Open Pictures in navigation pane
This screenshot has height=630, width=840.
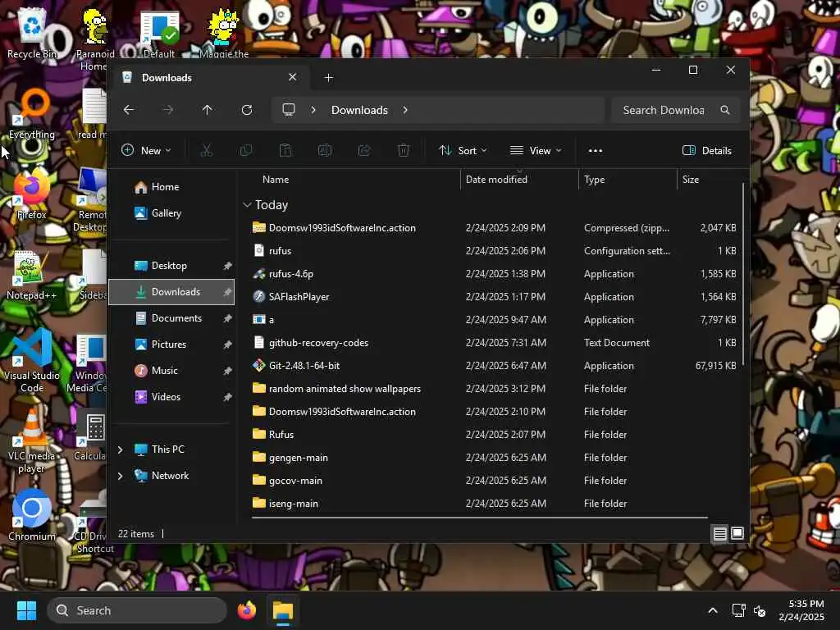[x=171, y=345]
